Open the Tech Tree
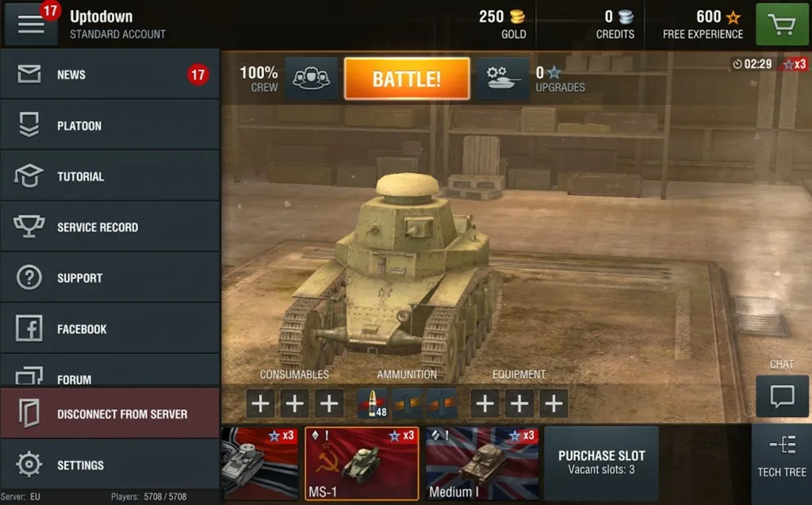 (x=782, y=457)
